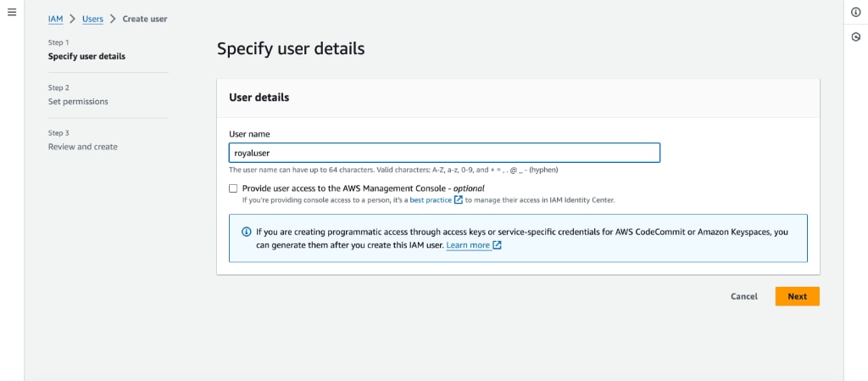Open the Learn more link

pos(468,245)
